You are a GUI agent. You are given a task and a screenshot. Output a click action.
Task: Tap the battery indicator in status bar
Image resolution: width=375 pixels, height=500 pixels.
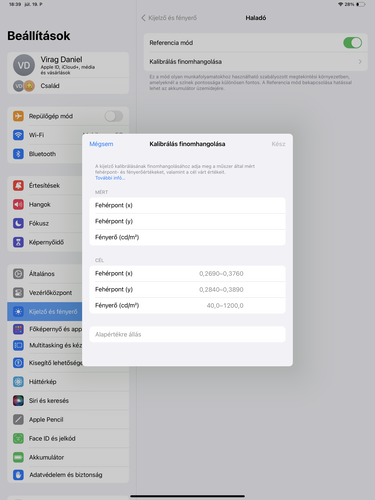(x=361, y=4)
